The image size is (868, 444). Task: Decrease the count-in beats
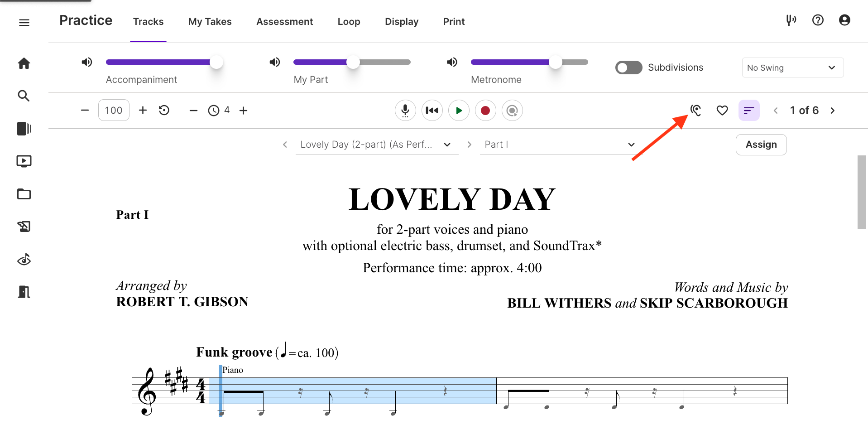tap(193, 111)
